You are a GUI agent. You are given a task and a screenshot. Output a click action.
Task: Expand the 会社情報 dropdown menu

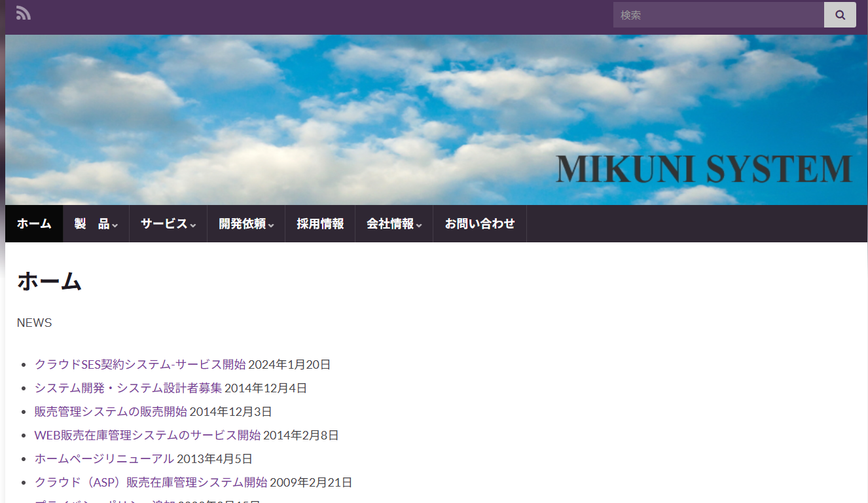[393, 224]
